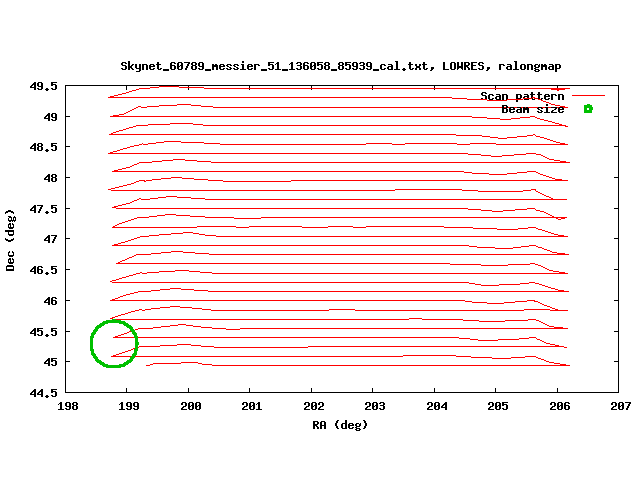Screen dimensions: 640x480
Task: Click the x-axis tick label 205
Action: point(498,406)
